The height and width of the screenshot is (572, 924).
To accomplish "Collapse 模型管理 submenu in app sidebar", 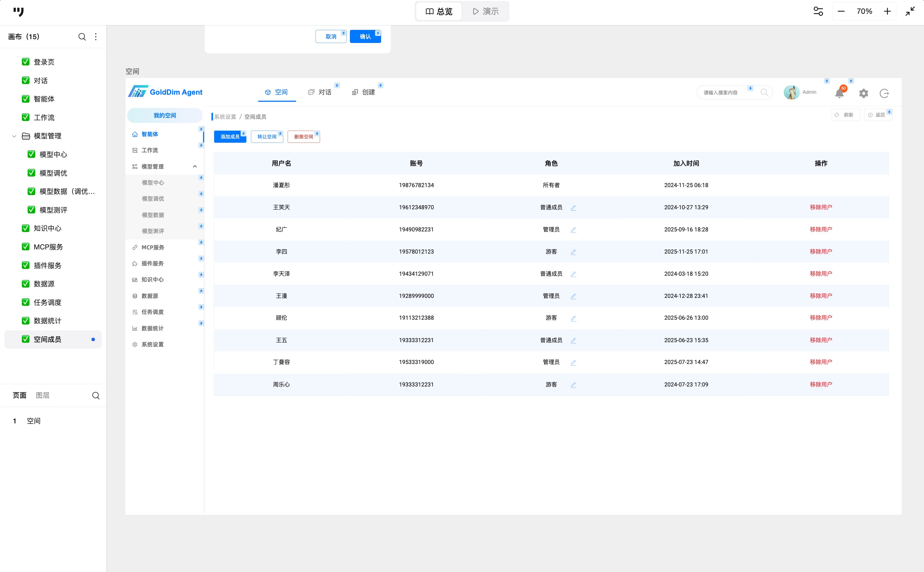I will pyautogui.click(x=195, y=167).
